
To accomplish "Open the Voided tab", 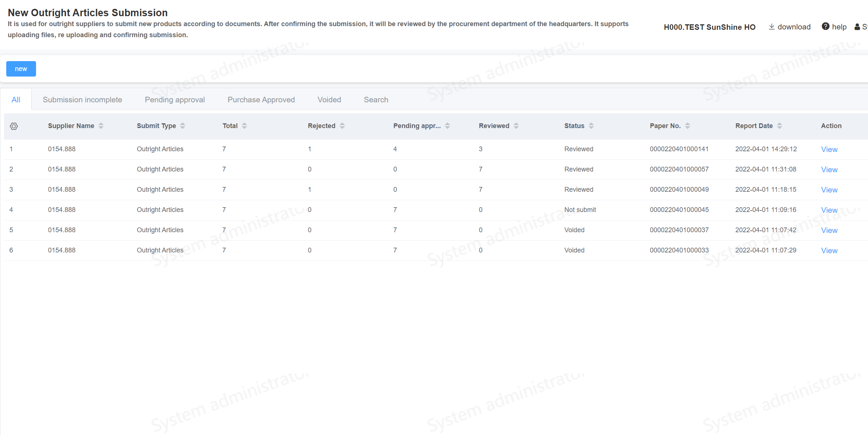I will (x=329, y=100).
